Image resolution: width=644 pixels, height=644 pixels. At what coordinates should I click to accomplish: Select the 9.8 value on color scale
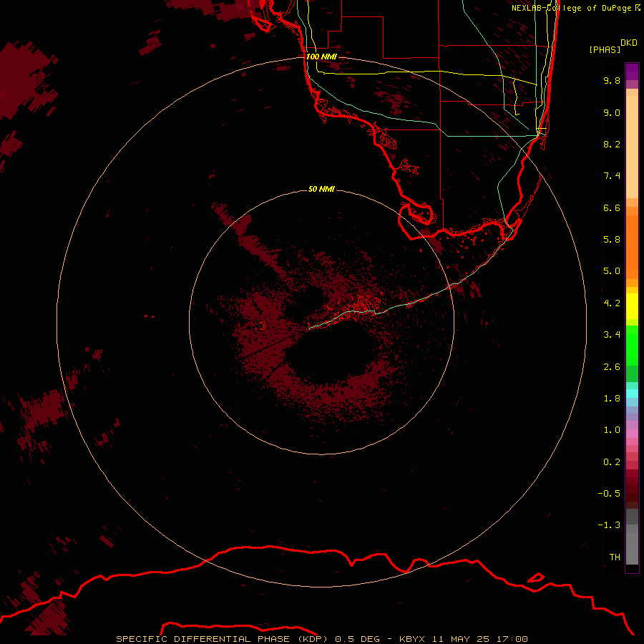point(612,80)
